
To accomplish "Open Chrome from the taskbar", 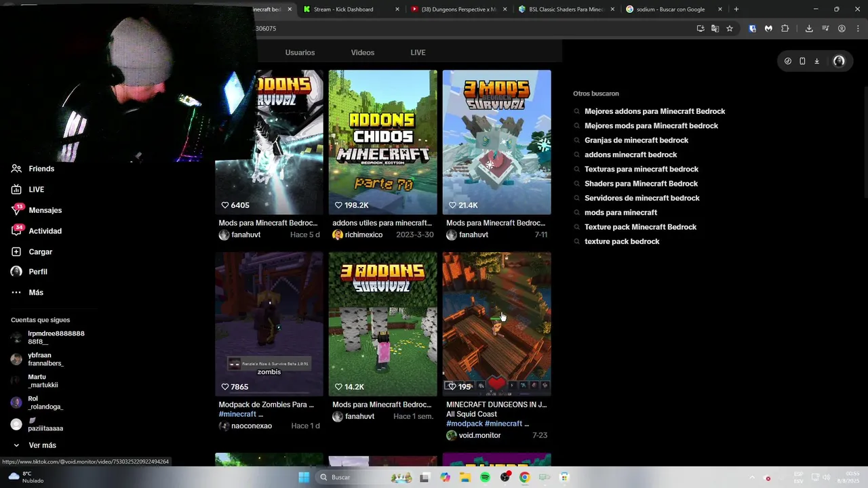I will coord(524,477).
